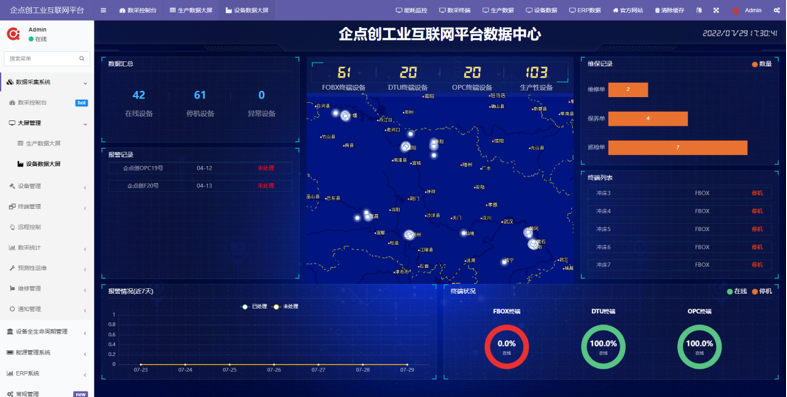Toggle the 数量 legend in 维保记录 chart
Image resolution: width=787 pixels, height=397 pixels.
point(762,64)
